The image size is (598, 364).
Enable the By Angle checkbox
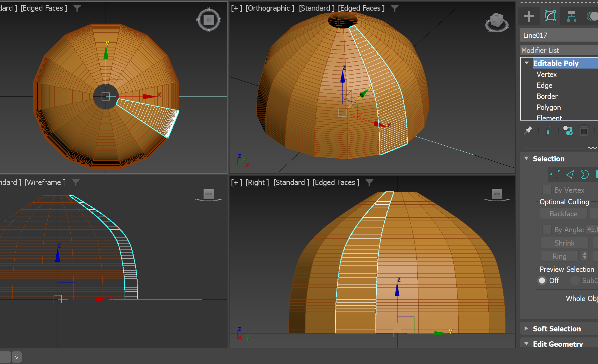[547, 229]
